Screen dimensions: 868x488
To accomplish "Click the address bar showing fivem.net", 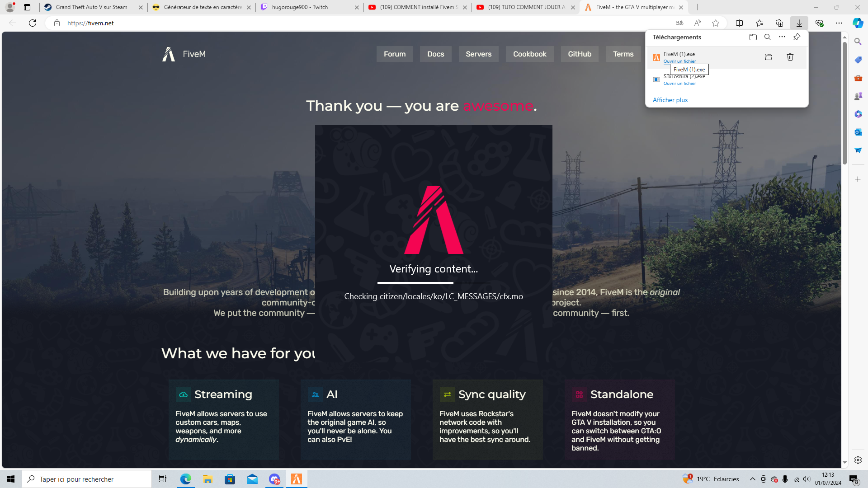I will coord(362,23).
